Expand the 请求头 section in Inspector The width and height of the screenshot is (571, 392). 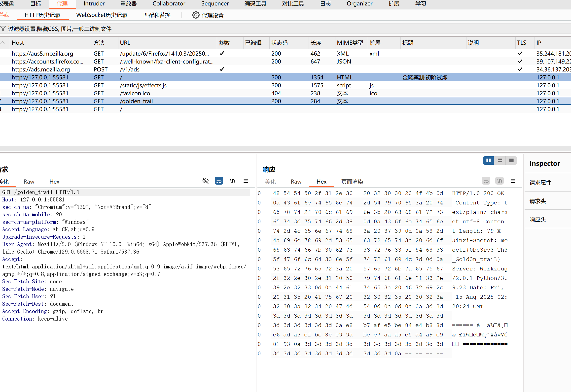click(x=538, y=201)
